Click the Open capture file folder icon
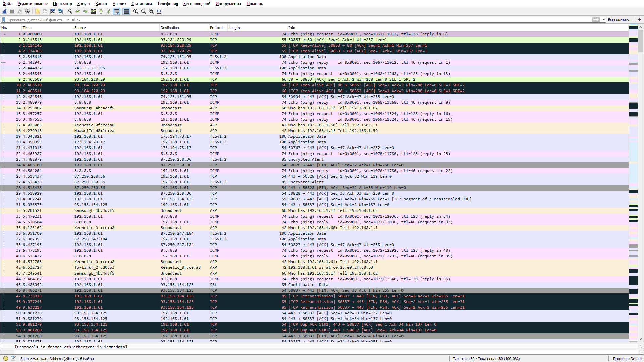Image resolution: width=644 pixels, height=362 pixels. (x=37, y=11)
